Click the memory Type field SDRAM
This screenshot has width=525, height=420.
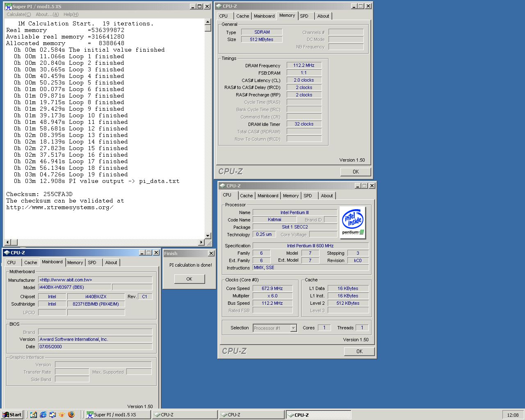262,32
